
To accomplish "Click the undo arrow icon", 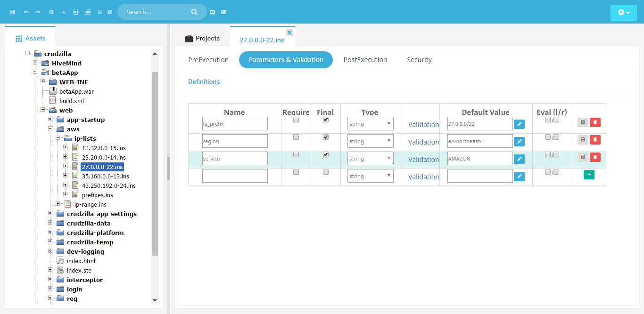I will click(x=26, y=12).
